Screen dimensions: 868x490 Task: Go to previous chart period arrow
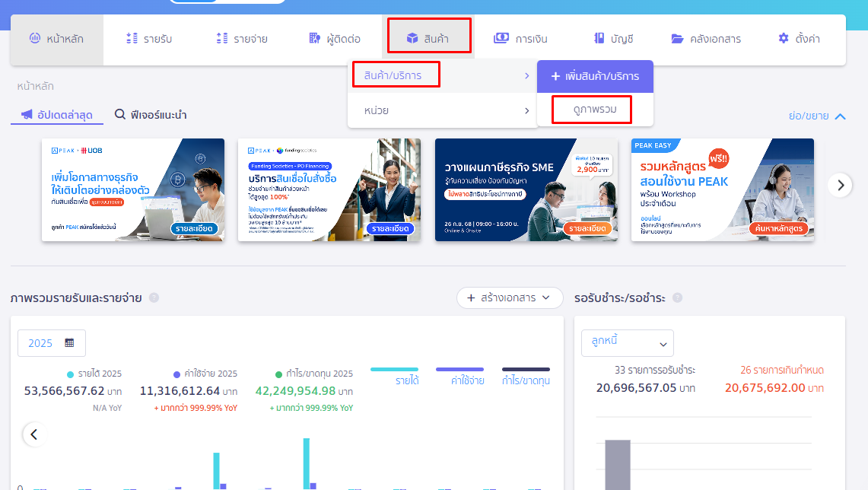pos(34,434)
